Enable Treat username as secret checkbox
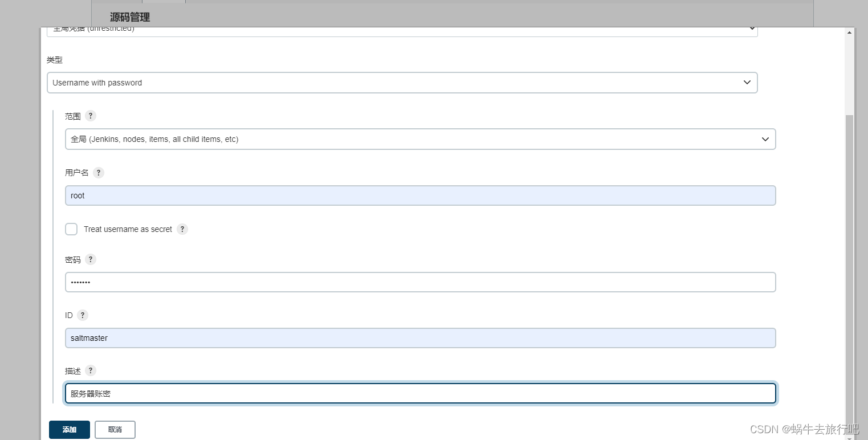The height and width of the screenshot is (440, 868). coord(71,229)
